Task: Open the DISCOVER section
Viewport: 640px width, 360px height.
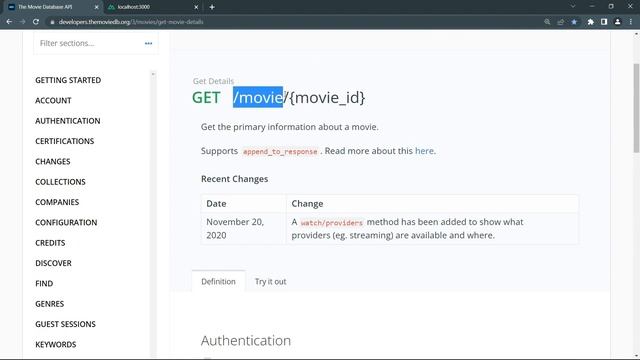Action: click(53, 263)
